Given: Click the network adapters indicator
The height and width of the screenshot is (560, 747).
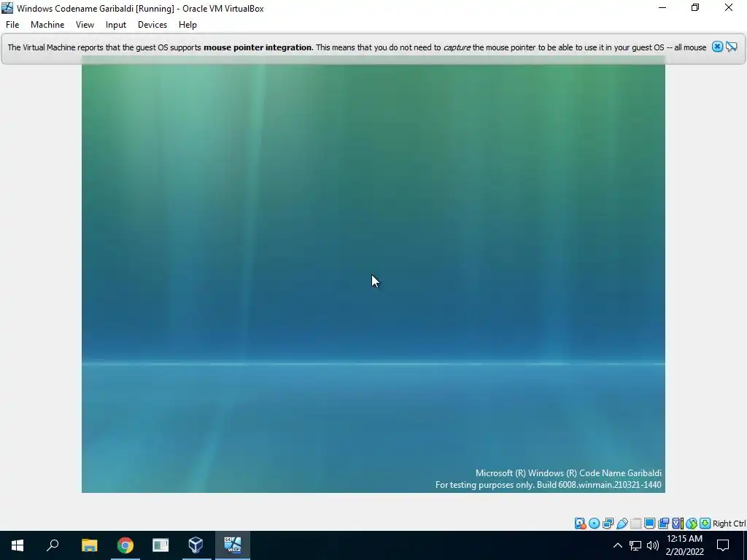Looking at the screenshot, I should click(608, 524).
